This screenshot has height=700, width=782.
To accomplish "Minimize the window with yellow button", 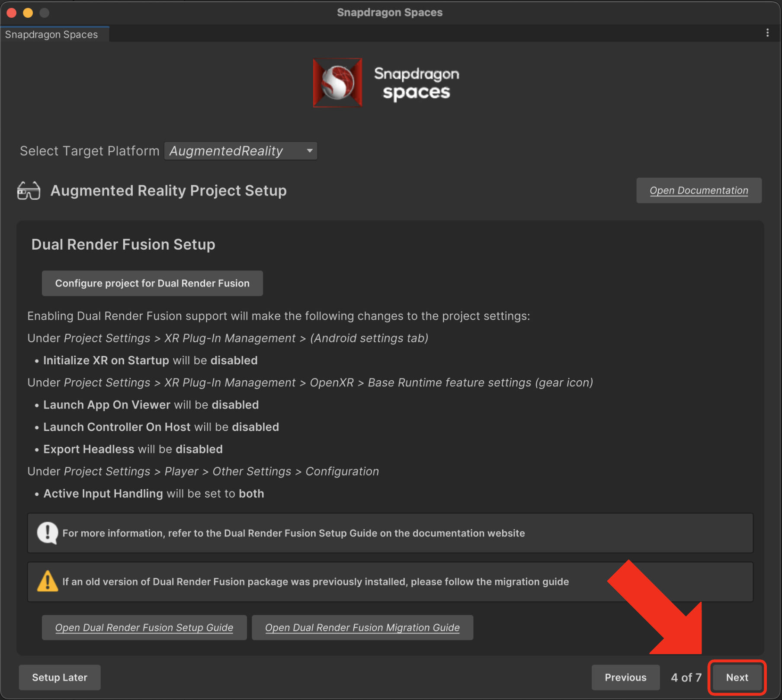I will pos(28,13).
